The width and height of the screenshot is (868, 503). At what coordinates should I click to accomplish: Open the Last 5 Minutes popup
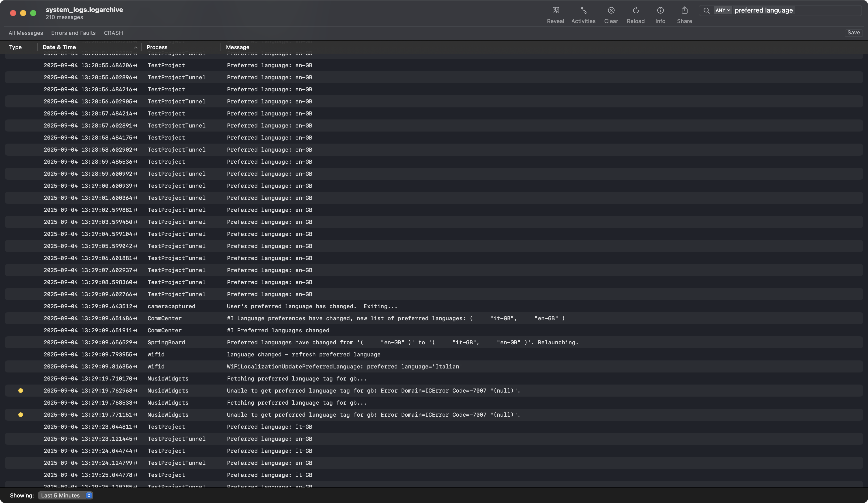point(65,495)
